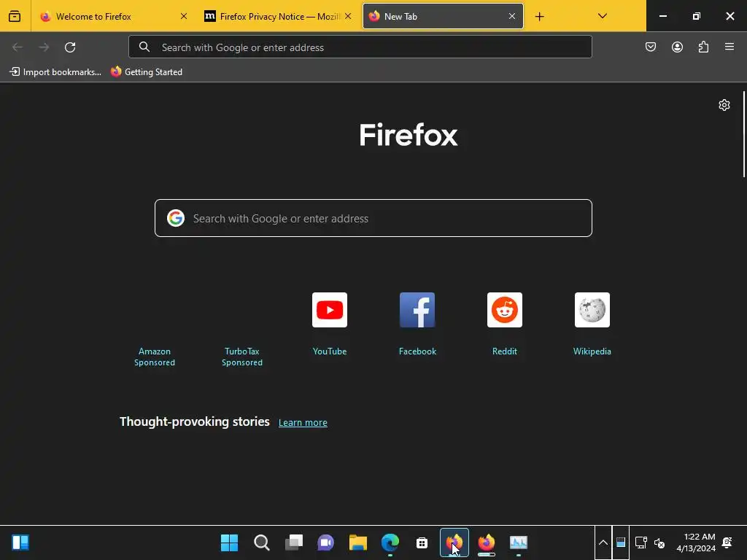Viewport: 747px width, 560px height.
Task: Open Microsoft Store from taskbar
Action: click(x=422, y=542)
